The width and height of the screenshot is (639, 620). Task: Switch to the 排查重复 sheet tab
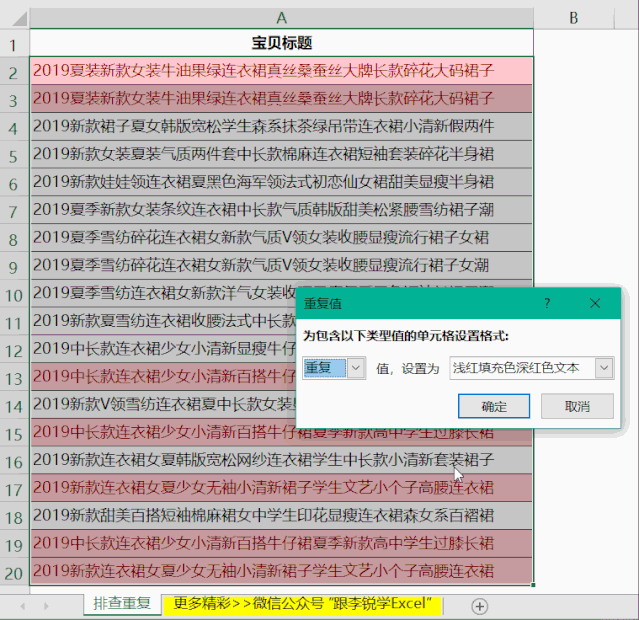pos(122,604)
